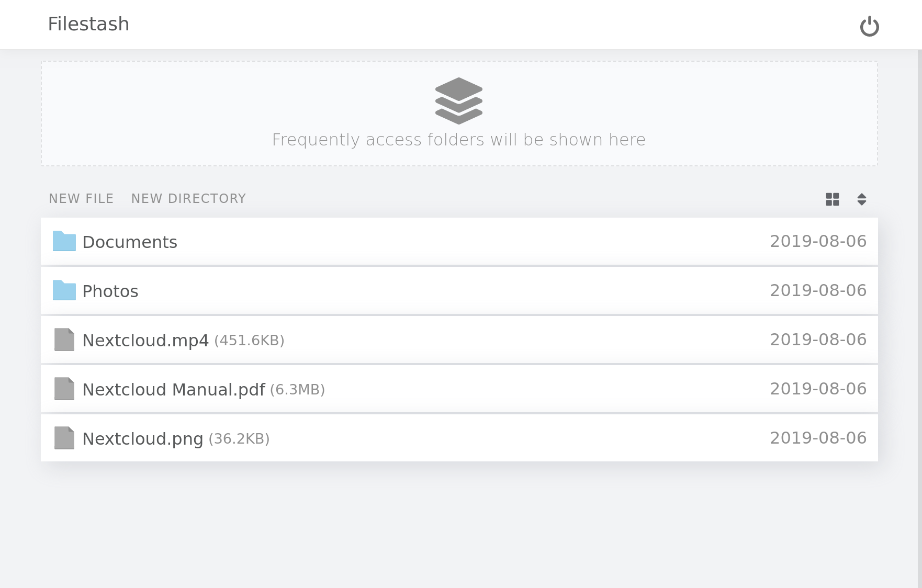Click the Filestash title in the header
Screen dimensions: 922x588
(x=88, y=24)
